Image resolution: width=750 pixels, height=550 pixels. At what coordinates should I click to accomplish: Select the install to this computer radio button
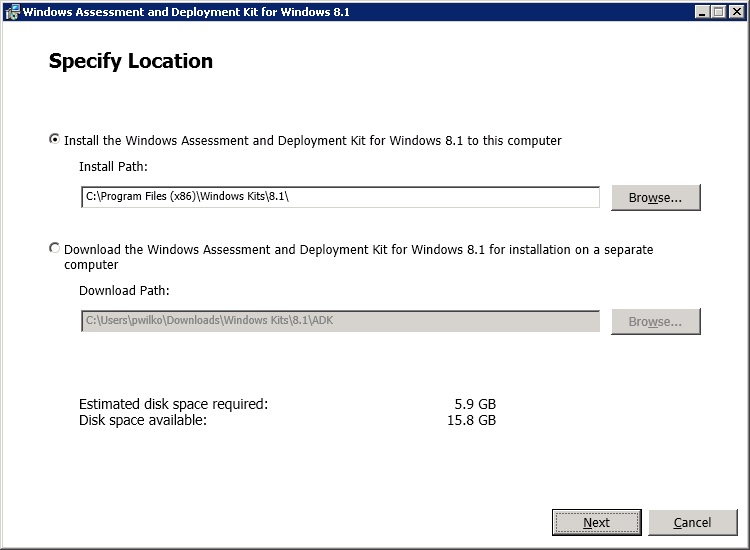pyautogui.click(x=55, y=140)
